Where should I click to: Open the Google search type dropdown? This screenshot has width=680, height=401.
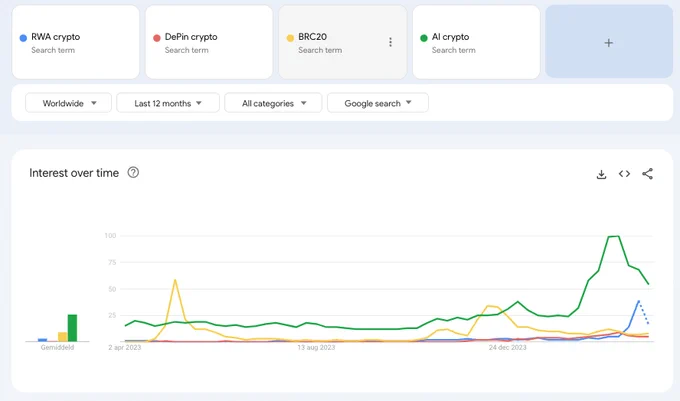tap(378, 103)
